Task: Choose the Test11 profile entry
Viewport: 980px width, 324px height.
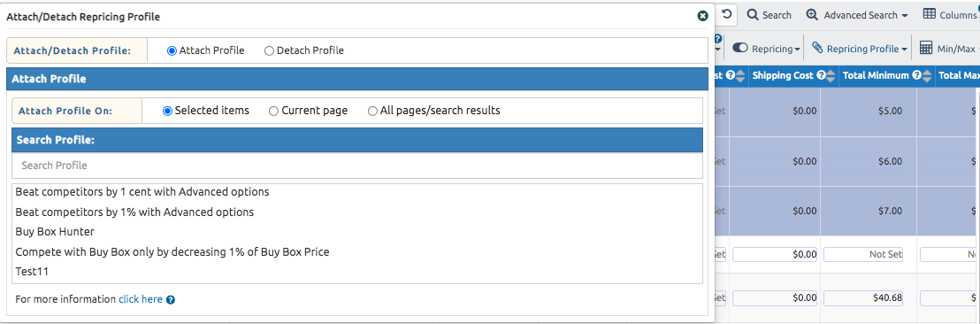Action: pyautogui.click(x=32, y=272)
